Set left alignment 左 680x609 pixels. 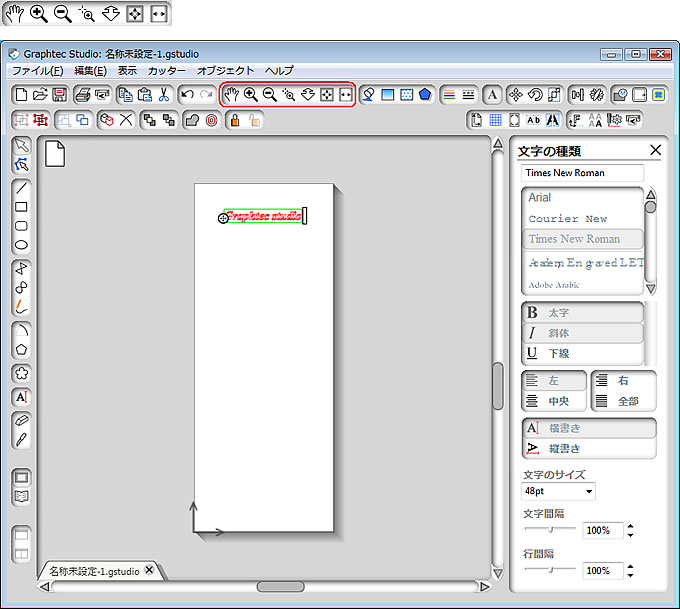coord(554,381)
